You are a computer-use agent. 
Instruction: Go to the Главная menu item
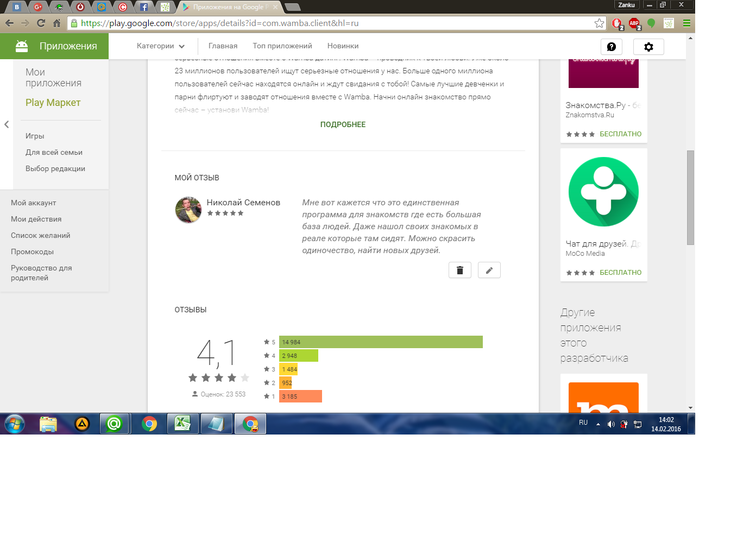223,46
